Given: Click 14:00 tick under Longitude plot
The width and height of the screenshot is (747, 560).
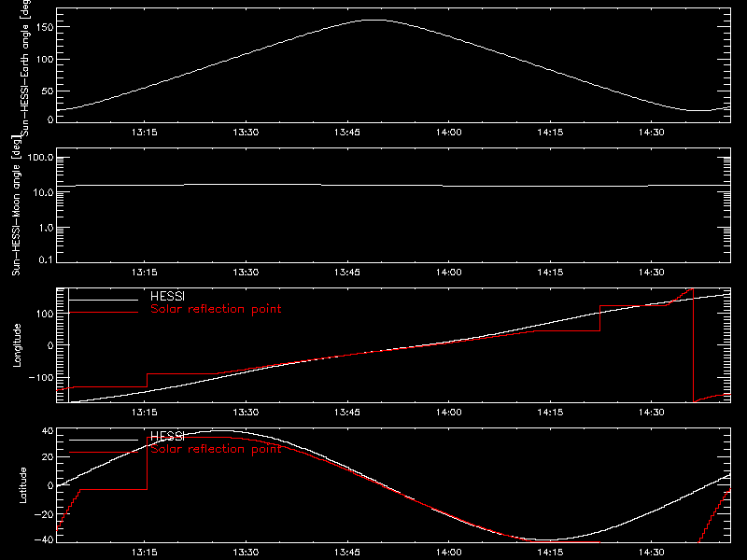Looking at the screenshot, I should (x=449, y=413).
